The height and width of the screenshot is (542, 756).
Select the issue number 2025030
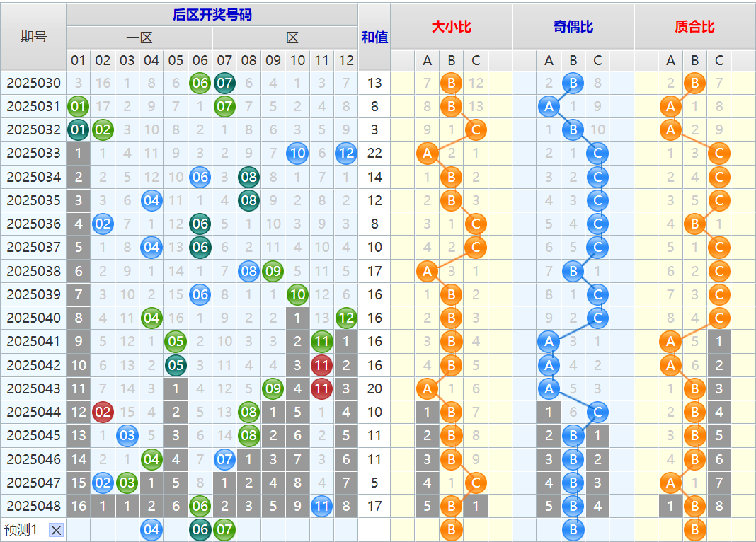coord(33,83)
